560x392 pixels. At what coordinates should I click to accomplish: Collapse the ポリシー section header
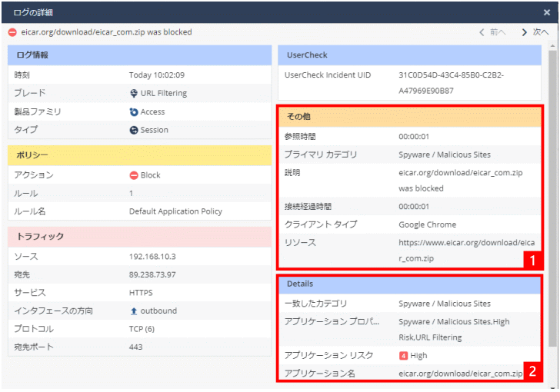pyautogui.click(x=139, y=155)
